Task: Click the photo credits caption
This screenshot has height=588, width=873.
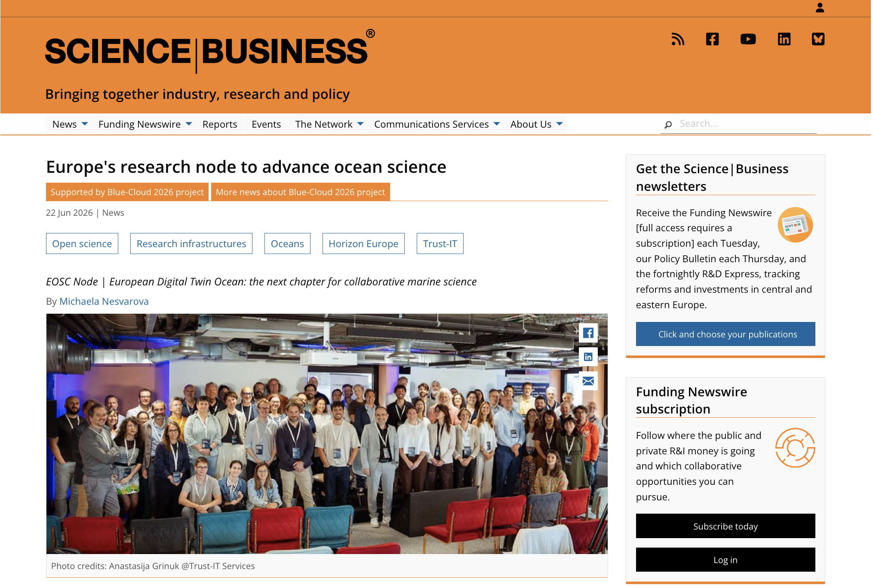Action: [x=153, y=566]
